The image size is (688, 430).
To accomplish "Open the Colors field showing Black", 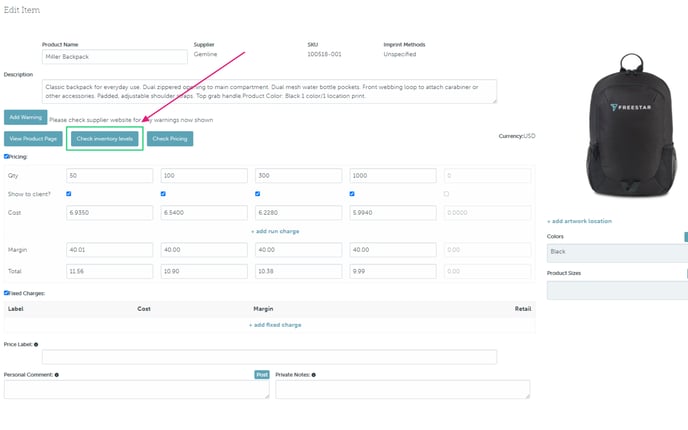I will [x=616, y=253].
